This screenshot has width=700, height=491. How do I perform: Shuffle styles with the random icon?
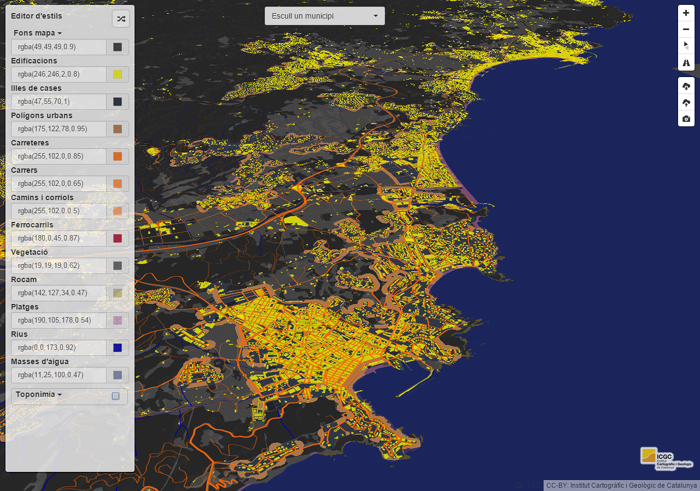(x=121, y=18)
